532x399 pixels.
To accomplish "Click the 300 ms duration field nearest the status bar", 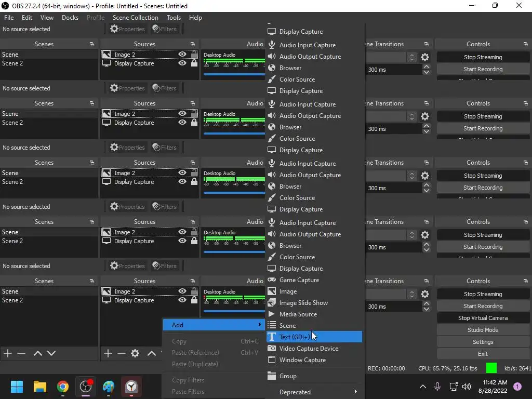I will 394,307.
